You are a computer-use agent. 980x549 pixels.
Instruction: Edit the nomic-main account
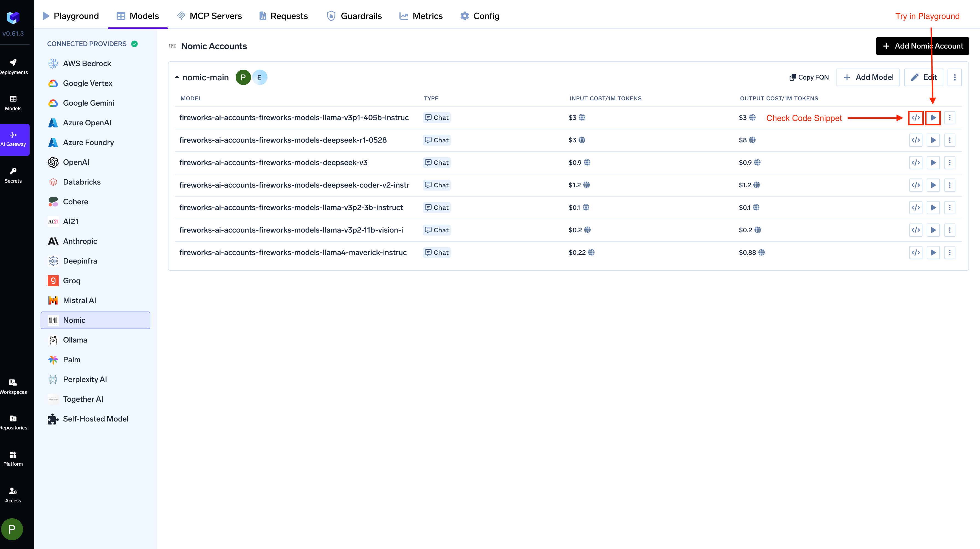[923, 78]
